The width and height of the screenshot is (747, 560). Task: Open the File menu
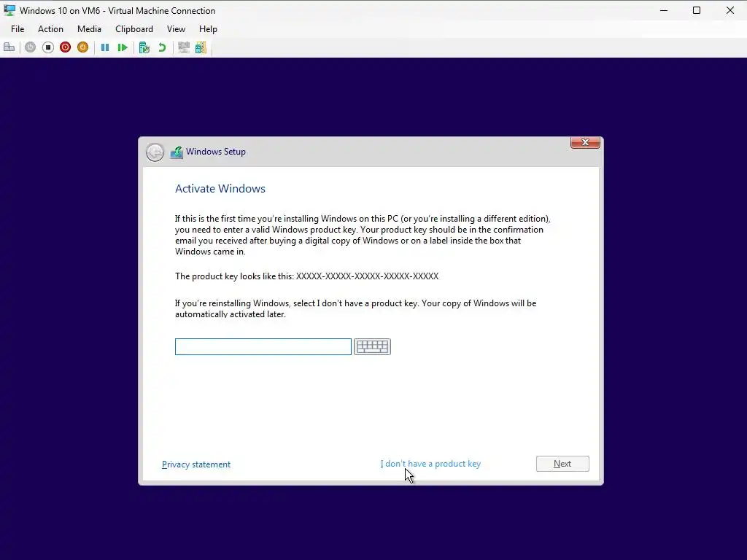18,29
